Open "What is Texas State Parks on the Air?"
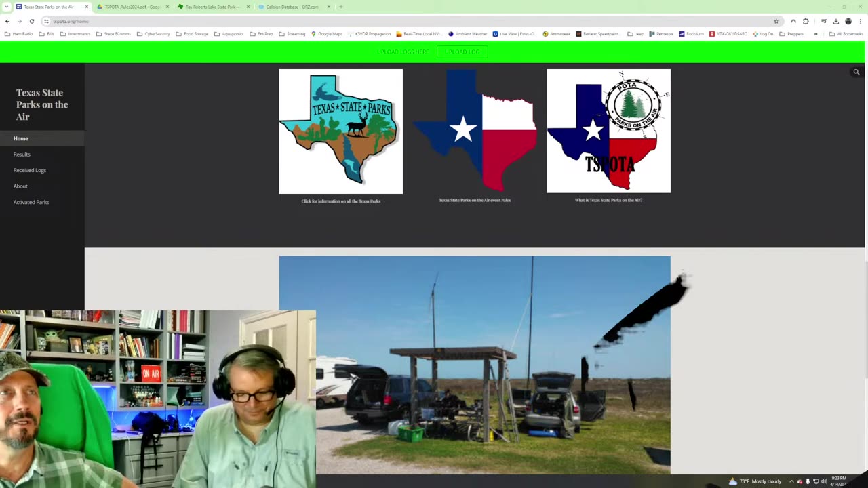868x488 pixels. (x=608, y=201)
